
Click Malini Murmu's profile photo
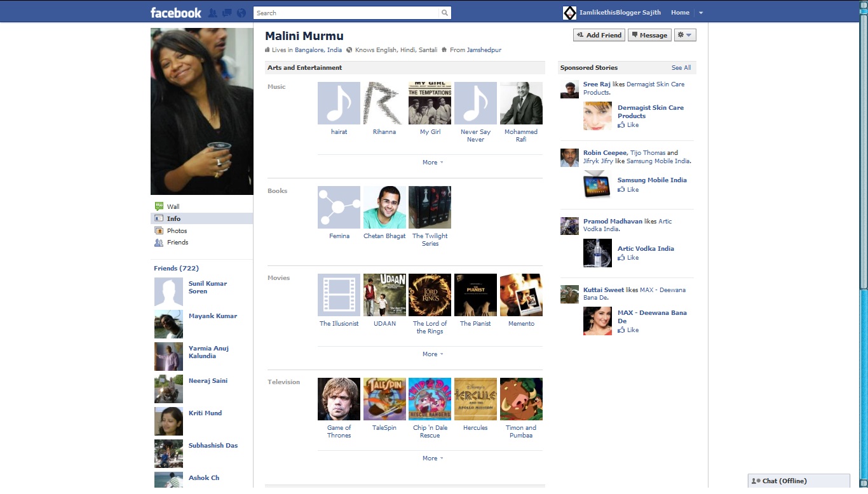coord(201,111)
